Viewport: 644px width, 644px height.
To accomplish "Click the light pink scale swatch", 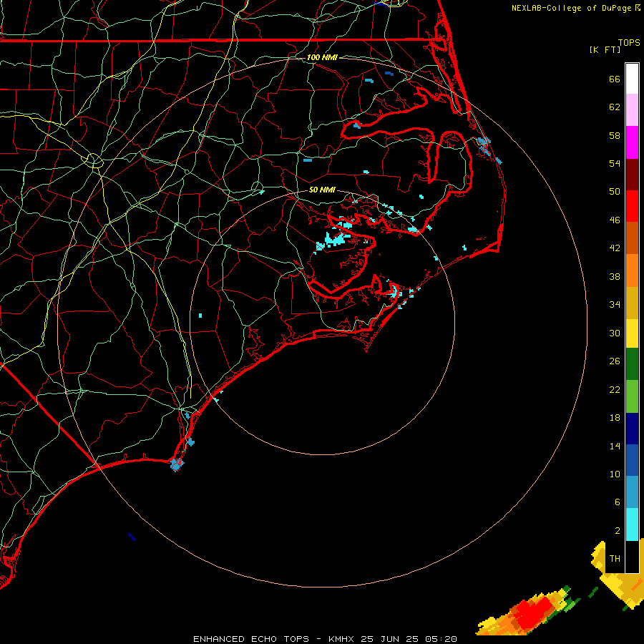I will click(632, 110).
